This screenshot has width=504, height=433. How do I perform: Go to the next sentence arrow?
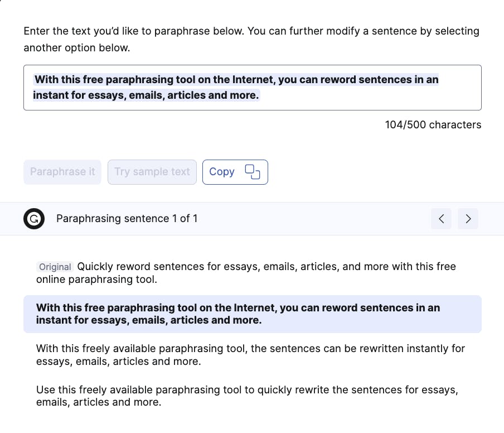(468, 219)
